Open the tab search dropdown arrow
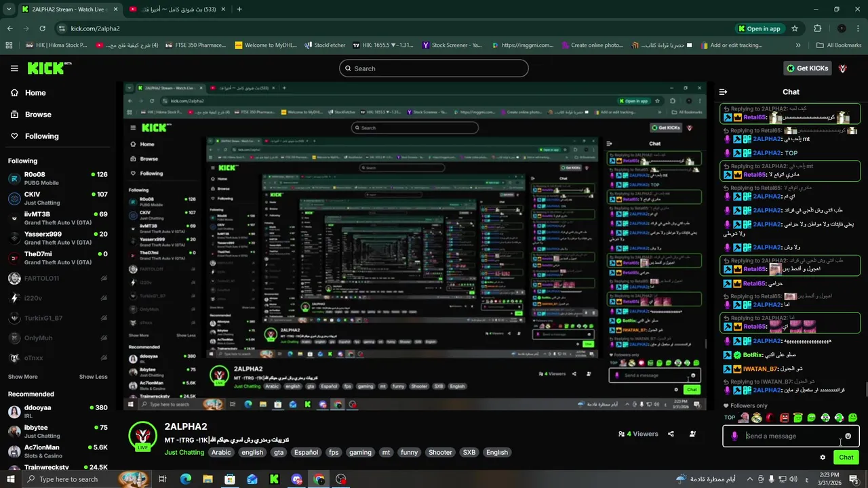The width and height of the screenshot is (868, 488). pos(9,9)
